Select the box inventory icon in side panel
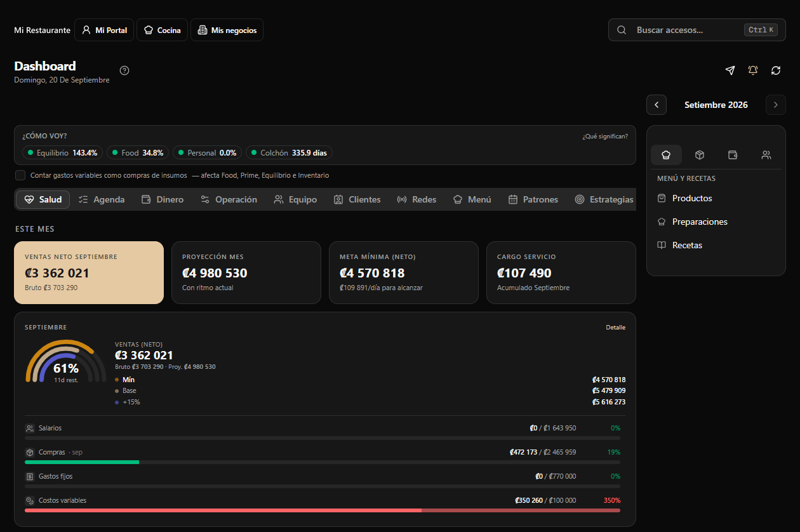This screenshot has height=532, width=800. pos(700,155)
